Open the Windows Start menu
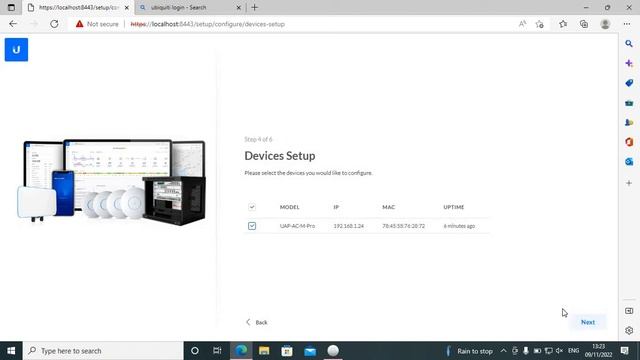 pos(11,351)
